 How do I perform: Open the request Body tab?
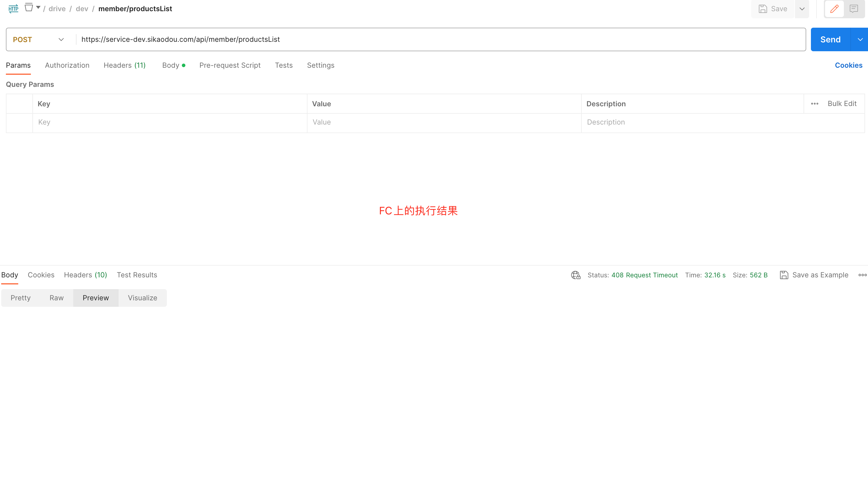(x=174, y=65)
